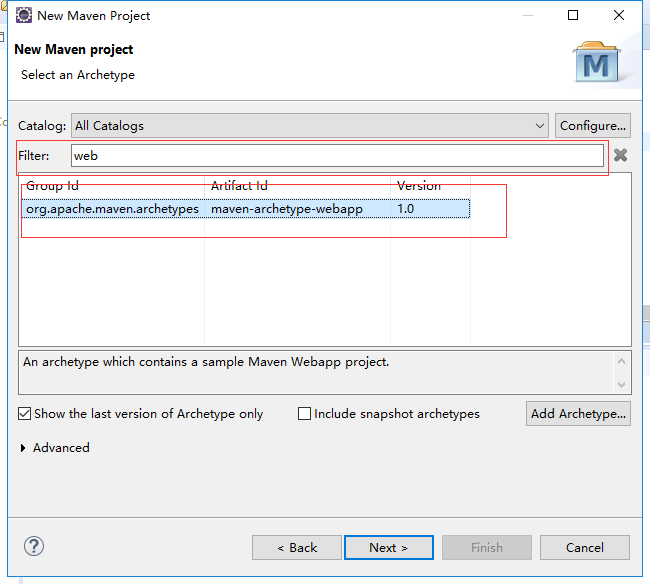Image resolution: width=650 pixels, height=584 pixels.
Task: Click the Eclipse icon in title bar
Action: point(24,15)
